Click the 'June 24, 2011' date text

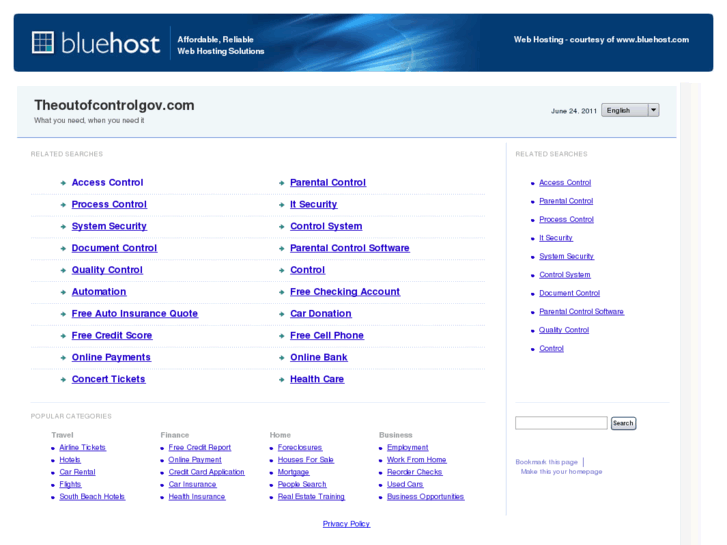[574, 111]
